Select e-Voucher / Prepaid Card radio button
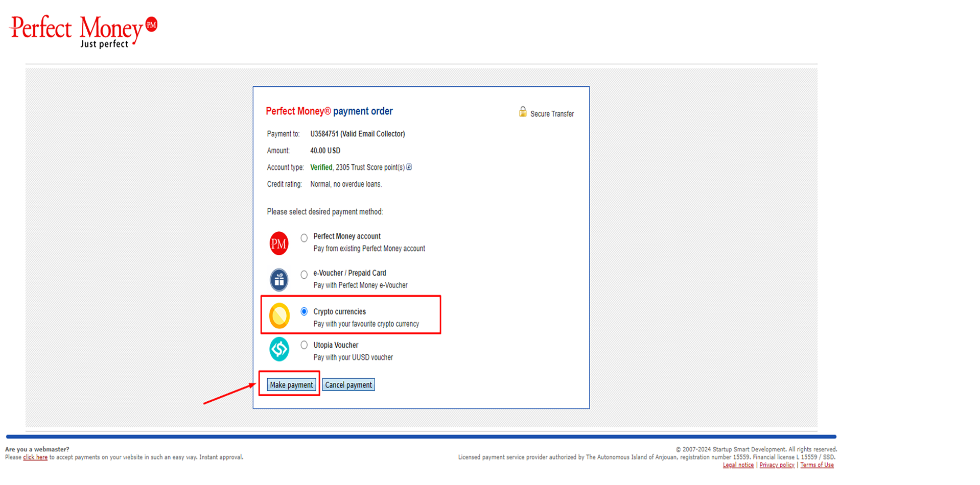This screenshot has width=980, height=485. pyautogui.click(x=304, y=275)
